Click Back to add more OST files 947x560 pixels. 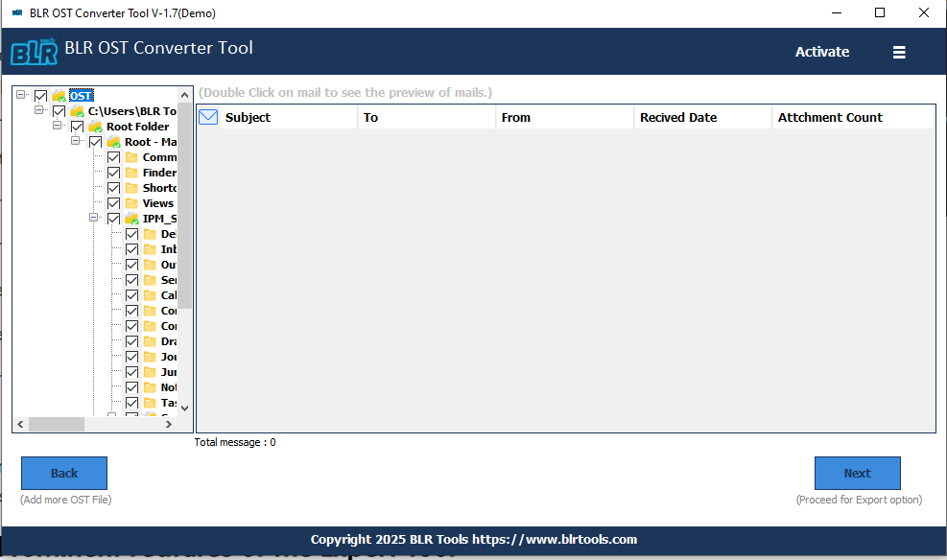tap(63, 473)
